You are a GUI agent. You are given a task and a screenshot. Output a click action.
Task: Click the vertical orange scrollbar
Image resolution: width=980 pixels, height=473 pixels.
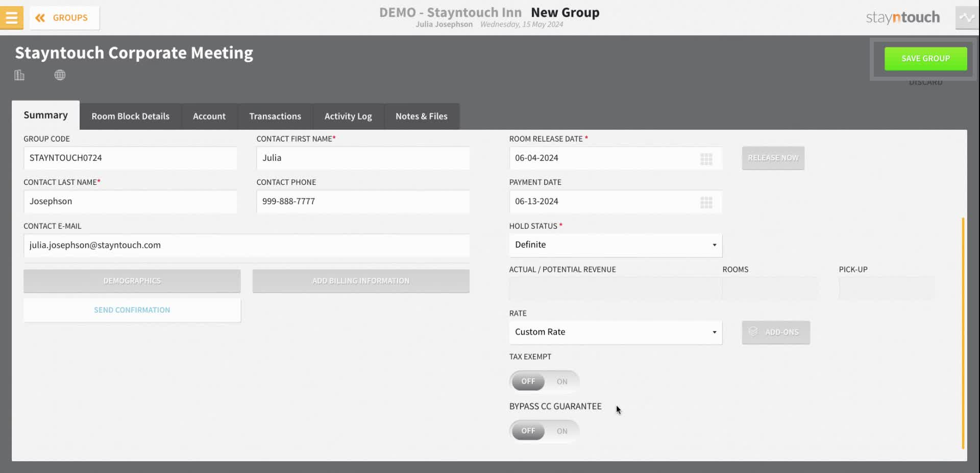[x=963, y=333]
